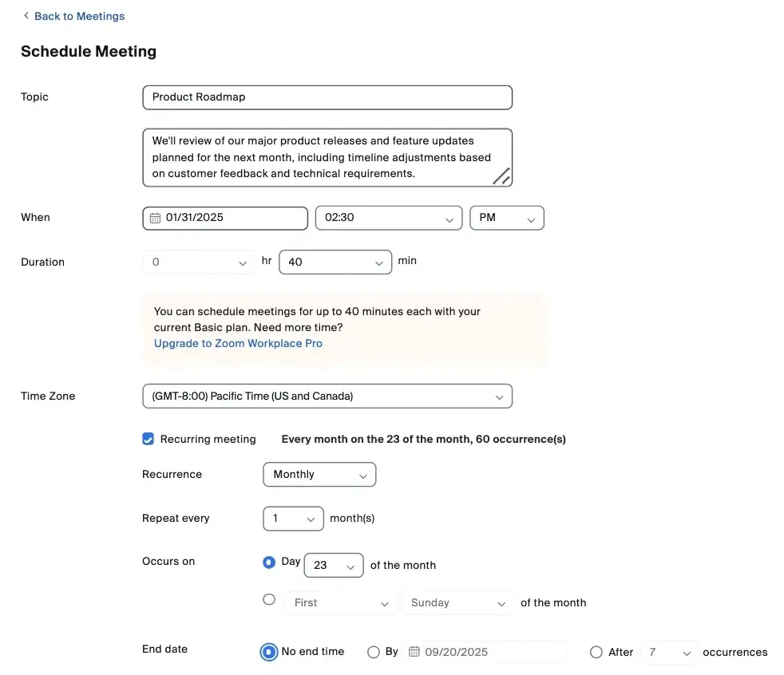This screenshot has width=784, height=675.
Task: Select the Day of the month radio button
Action: [269, 562]
